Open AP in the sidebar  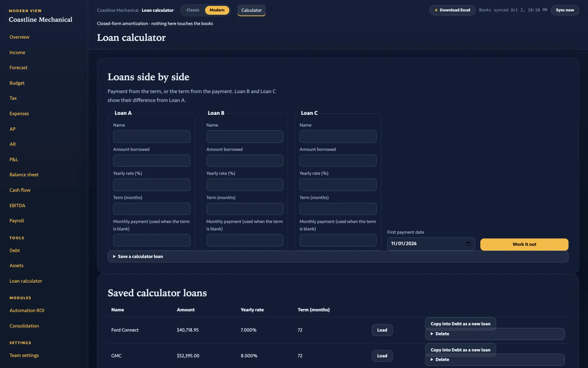coord(12,129)
